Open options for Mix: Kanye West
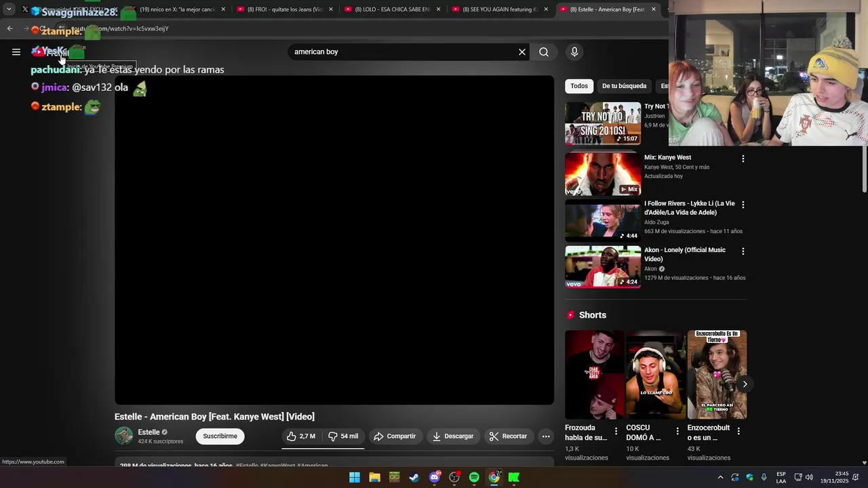This screenshot has width=868, height=488. [x=743, y=159]
